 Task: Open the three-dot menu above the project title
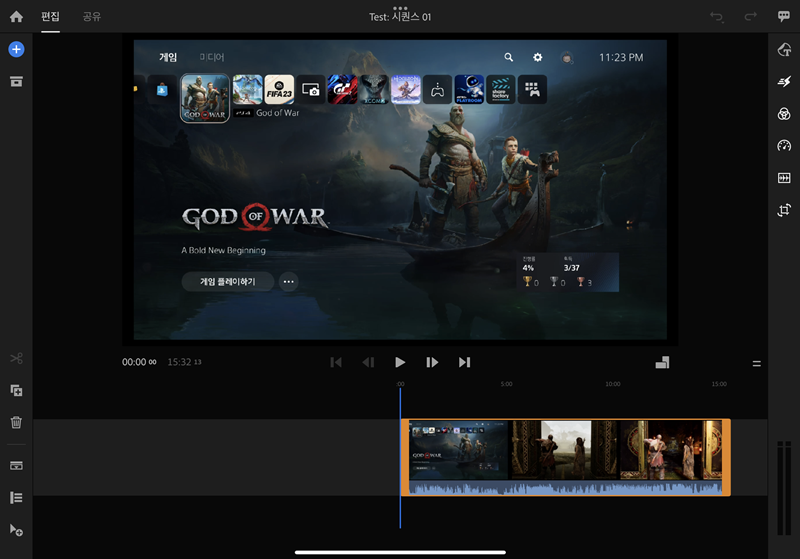click(x=400, y=8)
